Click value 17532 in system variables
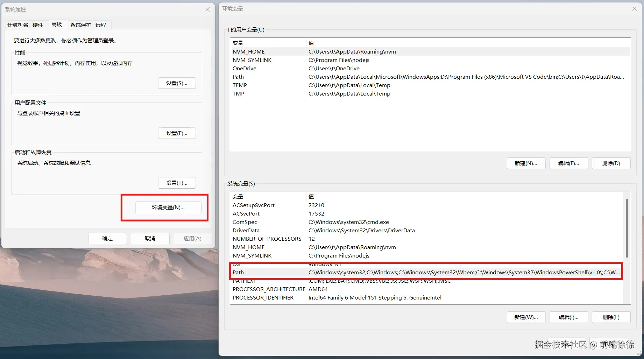 coord(317,214)
